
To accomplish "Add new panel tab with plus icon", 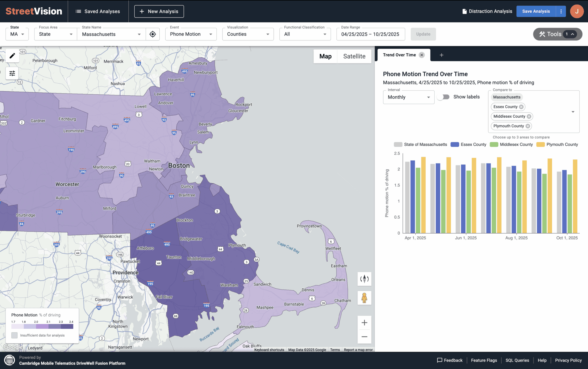I will point(442,55).
